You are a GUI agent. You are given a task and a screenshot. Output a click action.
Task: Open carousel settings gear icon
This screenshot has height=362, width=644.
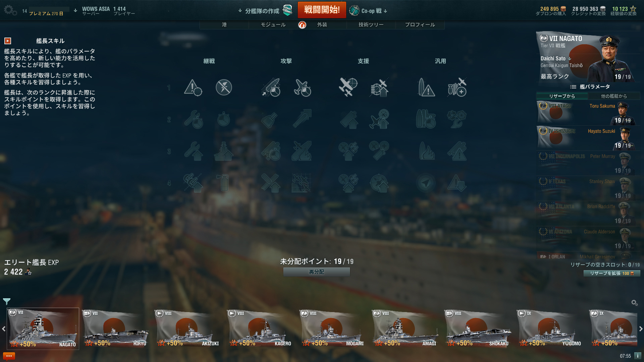634,303
